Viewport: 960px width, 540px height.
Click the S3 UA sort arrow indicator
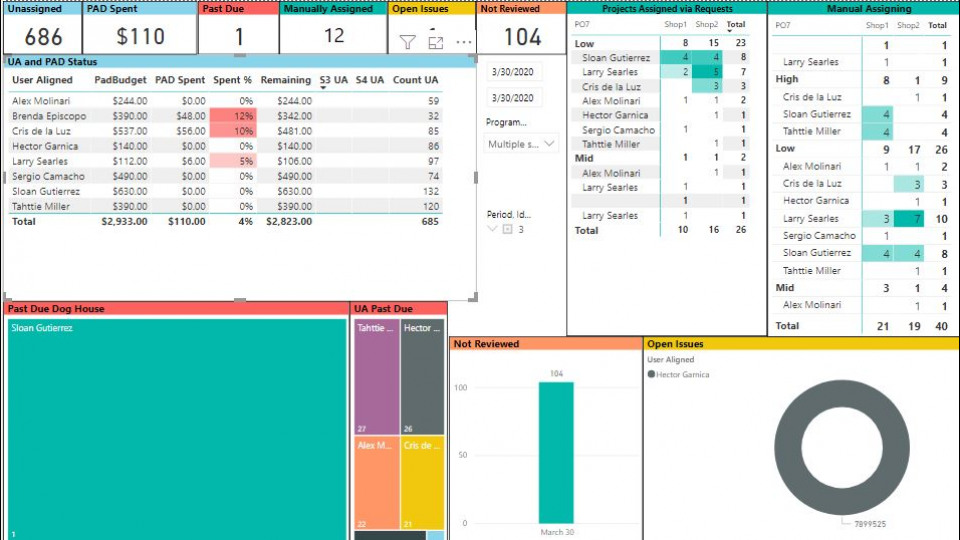click(324, 88)
